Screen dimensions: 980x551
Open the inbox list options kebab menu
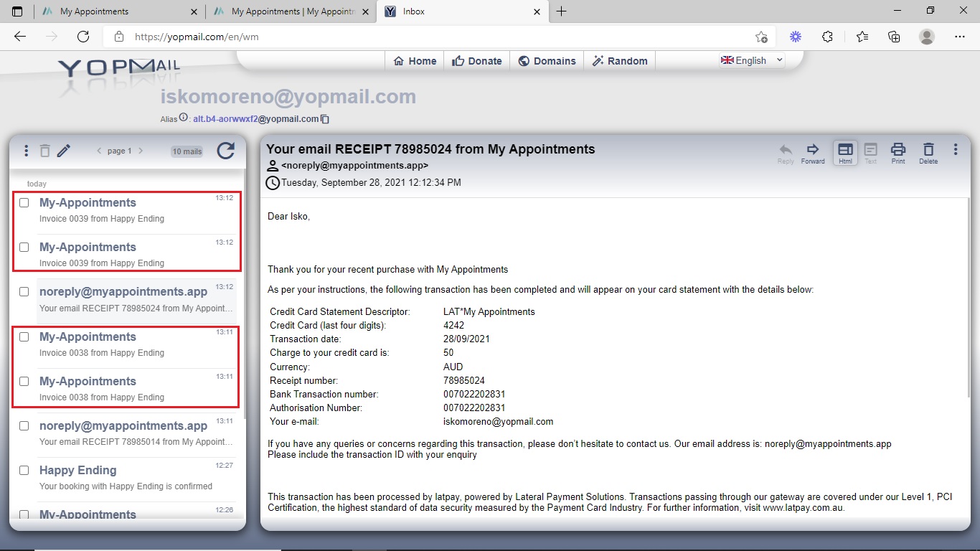(x=27, y=151)
